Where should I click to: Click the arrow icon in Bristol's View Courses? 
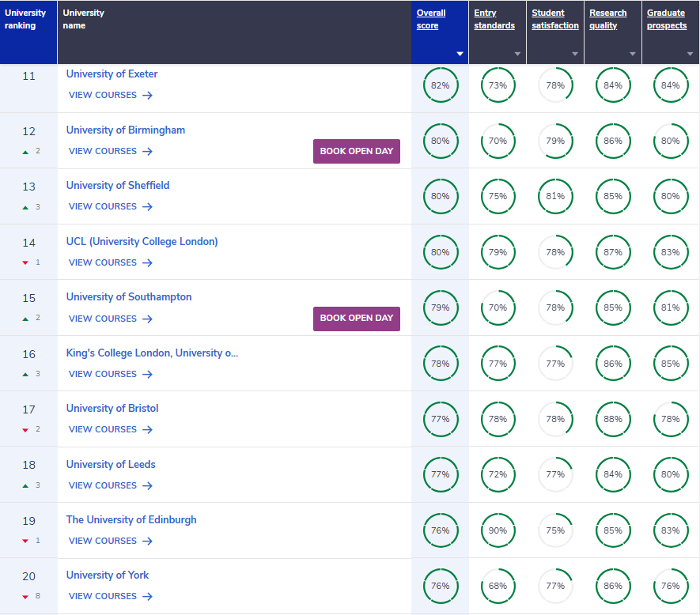pos(147,429)
